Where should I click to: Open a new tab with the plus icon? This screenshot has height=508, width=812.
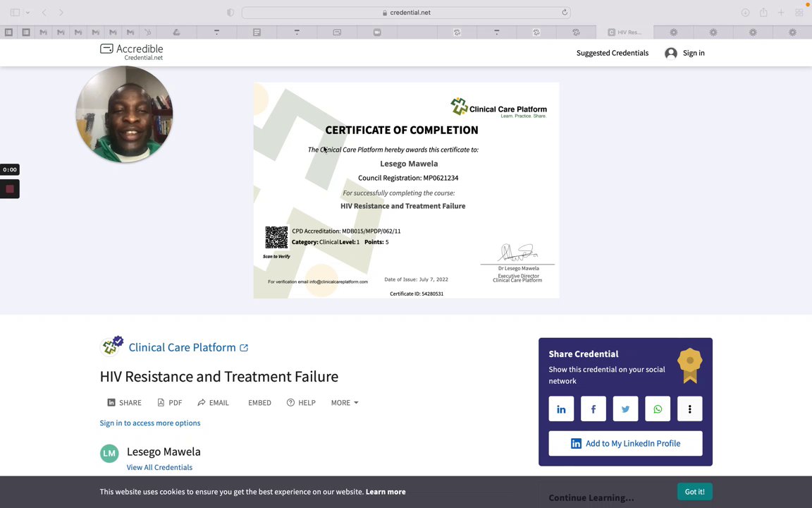[781, 13]
